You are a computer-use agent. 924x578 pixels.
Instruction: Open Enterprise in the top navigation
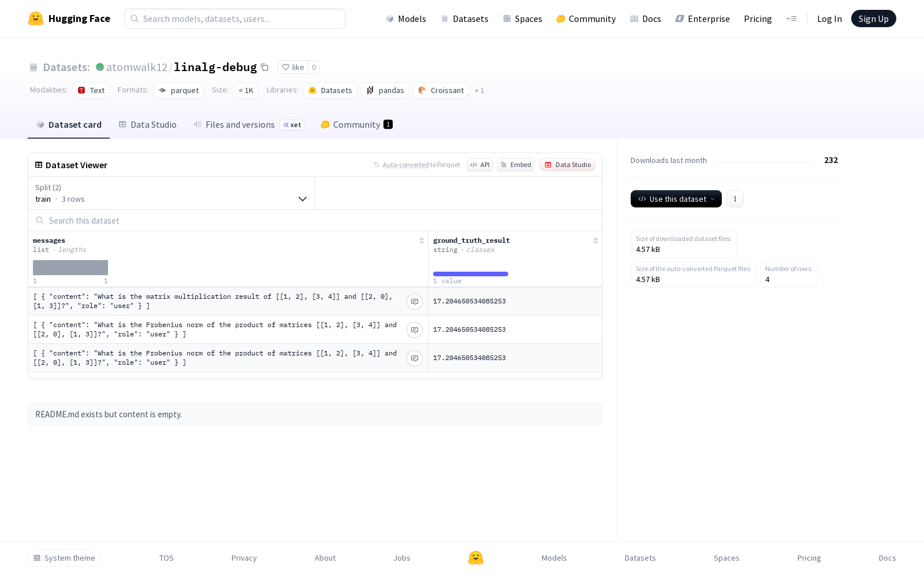click(703, 18)
